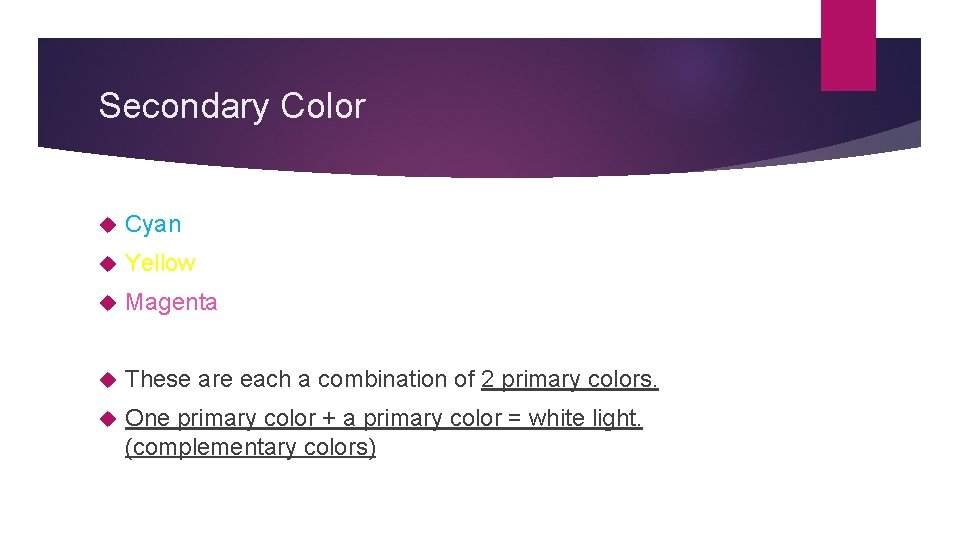Click the diamond bullet before 'One primary color'
This screenshot has height=540, width=960.
point(108,419)
